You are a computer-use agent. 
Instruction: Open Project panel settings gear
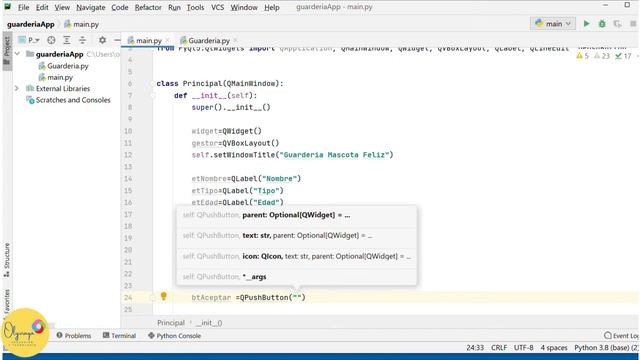pyautogui.click(x=102, y=40)
